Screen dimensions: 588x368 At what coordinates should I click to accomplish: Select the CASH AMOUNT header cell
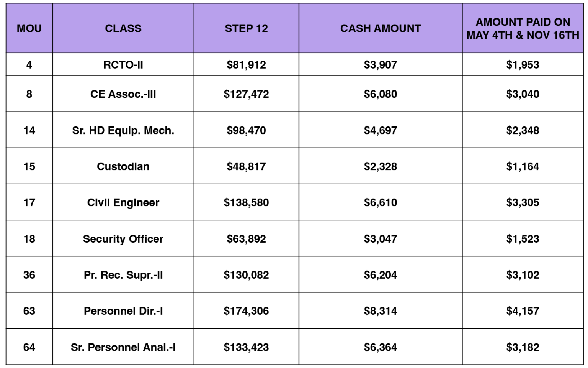(380, 28)
